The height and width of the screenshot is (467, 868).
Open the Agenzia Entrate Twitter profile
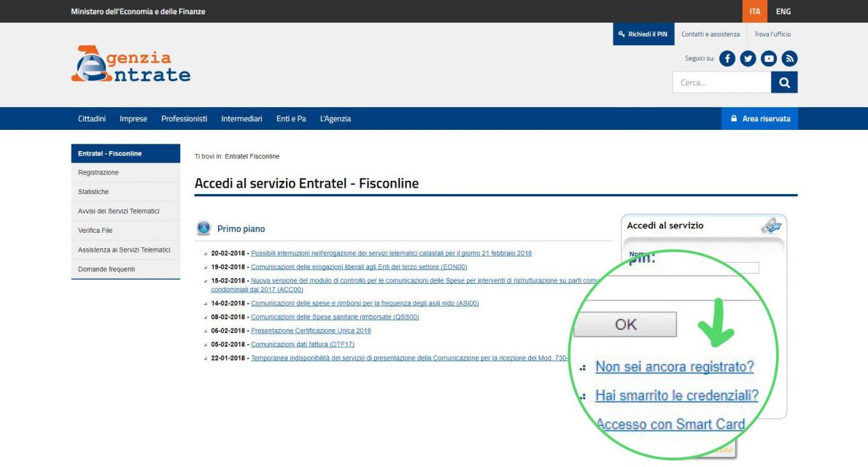(748, 58)
